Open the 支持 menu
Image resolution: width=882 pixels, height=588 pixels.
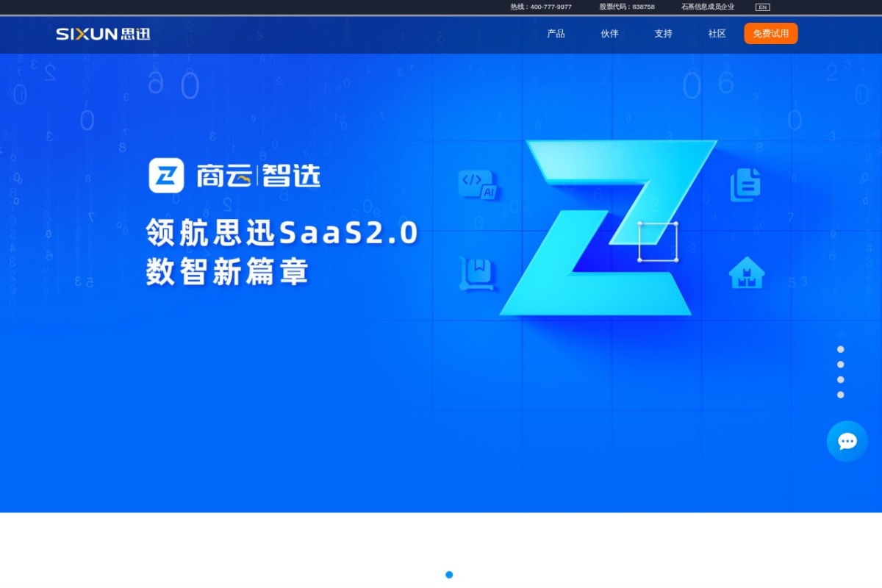click(x=663, y=34)
